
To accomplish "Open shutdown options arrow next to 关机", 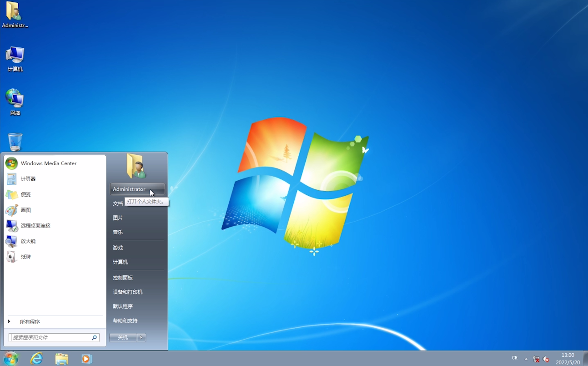I will [141, 337].
